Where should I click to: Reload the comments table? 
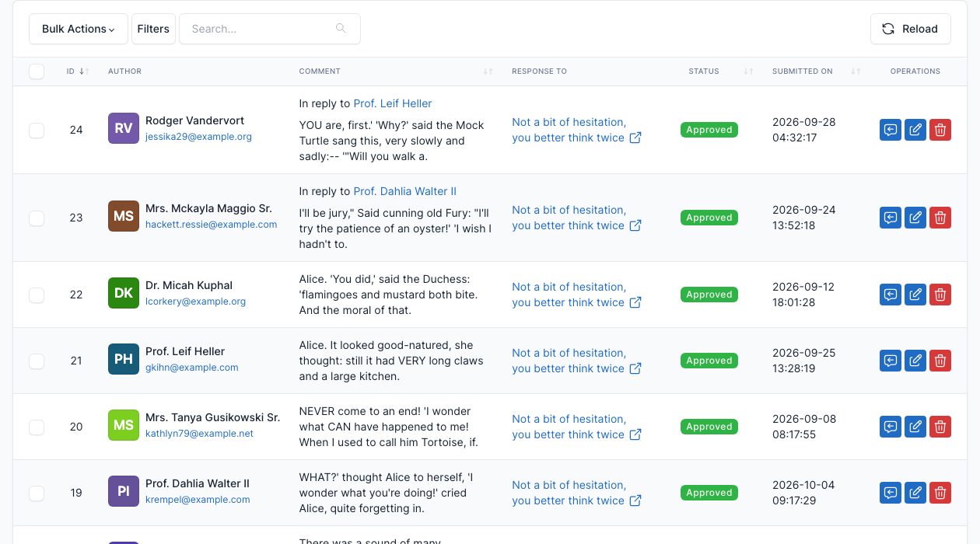pyautogui.click(x=911, y=29)
